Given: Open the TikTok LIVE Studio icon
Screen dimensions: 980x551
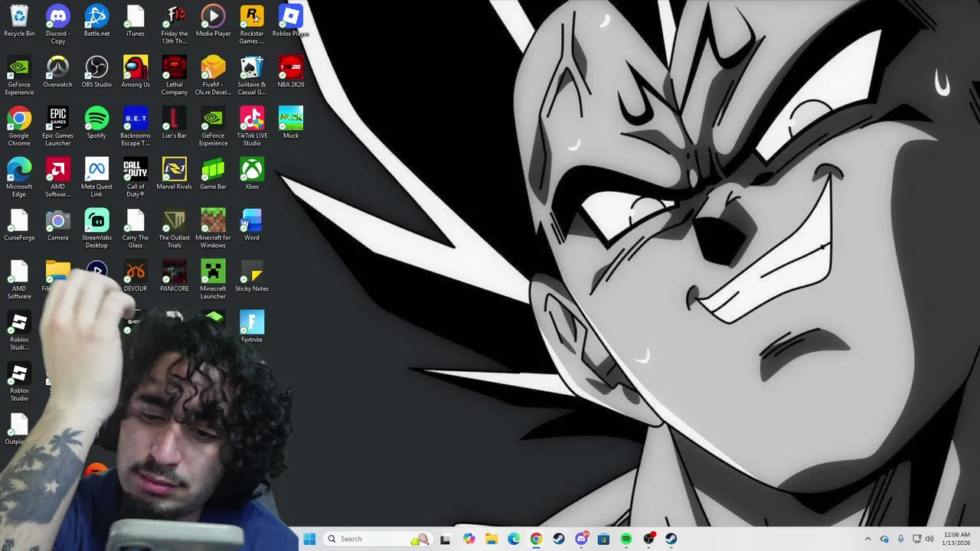Looking at the screenshot, I should click(x=252, y=127).
